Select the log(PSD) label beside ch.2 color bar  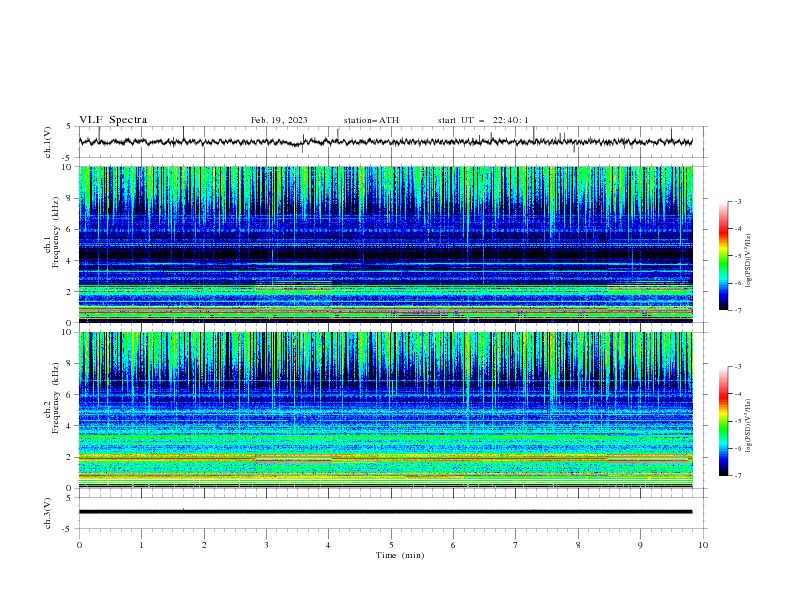(x=748, y=426)
